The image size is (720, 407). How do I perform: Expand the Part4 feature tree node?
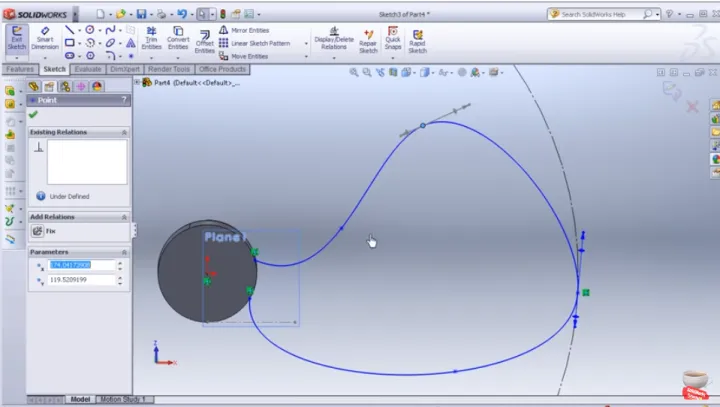pyautogui.click(x=138, y=82)
